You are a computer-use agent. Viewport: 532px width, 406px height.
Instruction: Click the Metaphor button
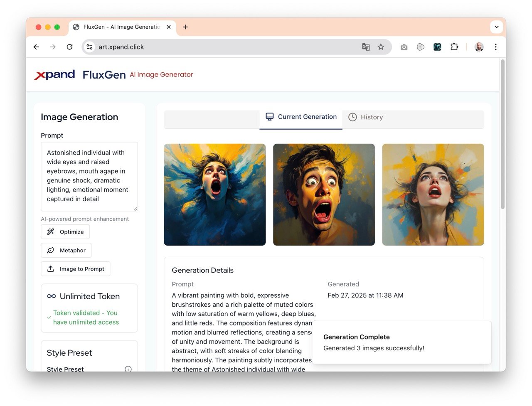(x=66, y=250)
